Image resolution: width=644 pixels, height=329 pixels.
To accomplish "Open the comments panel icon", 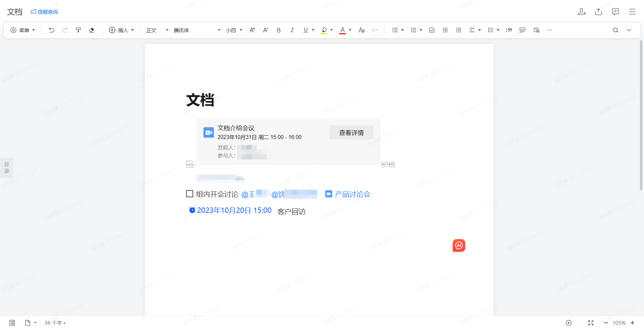I will coord(615,12).
